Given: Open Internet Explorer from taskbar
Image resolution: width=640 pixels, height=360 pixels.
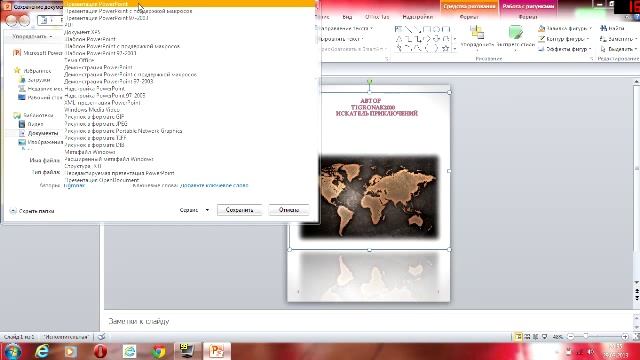Looking at the screenshot, I should click(x=42, y=351).
